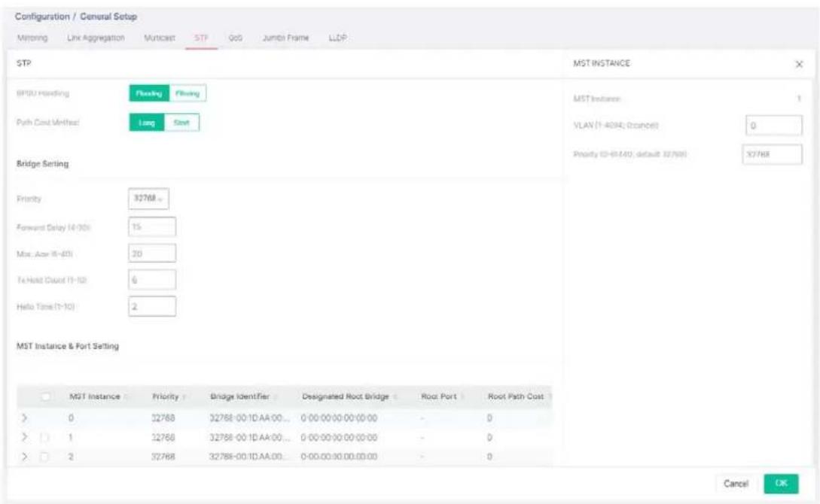Tick the select-all checkbox in table header
The image size is (820, 504).
[45, 397]
